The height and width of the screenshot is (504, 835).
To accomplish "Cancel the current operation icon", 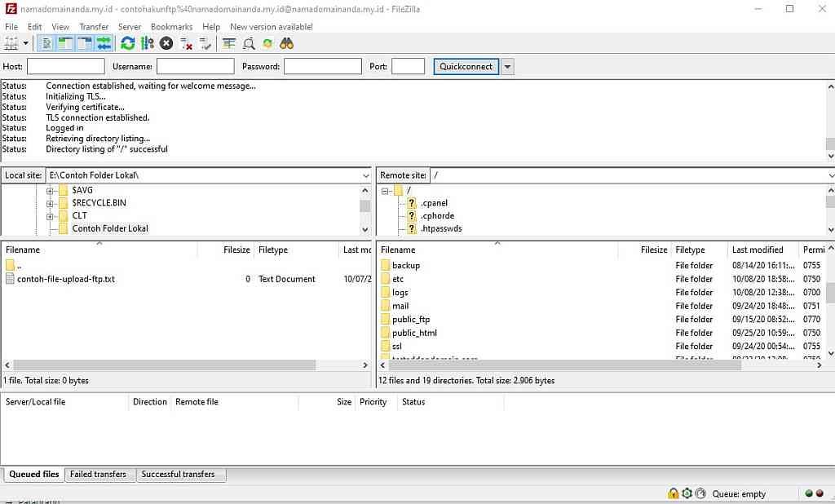I will pos(166,44).
